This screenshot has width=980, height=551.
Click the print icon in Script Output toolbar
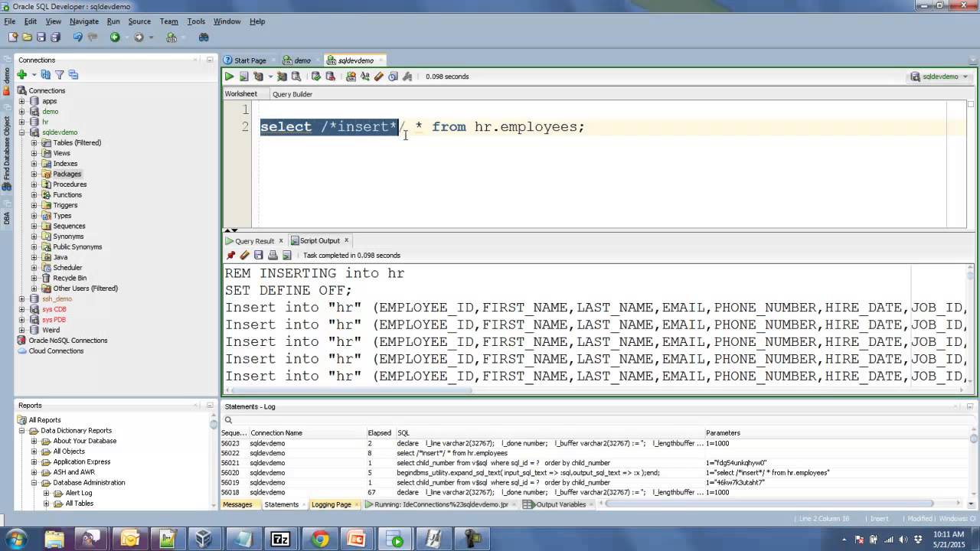tap(273, 256)
